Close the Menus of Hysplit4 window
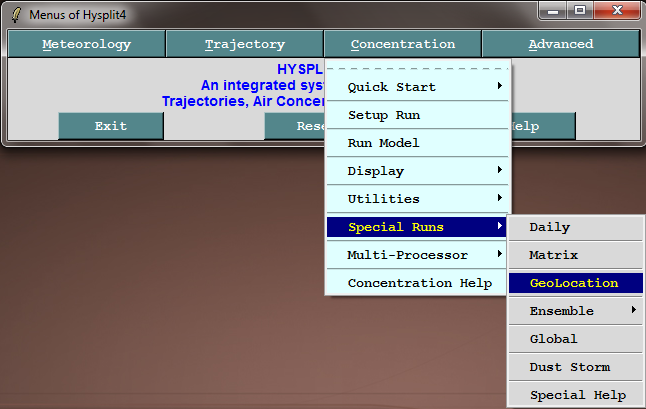The width and height of the screenshot is (646, 409). [617, 11]
